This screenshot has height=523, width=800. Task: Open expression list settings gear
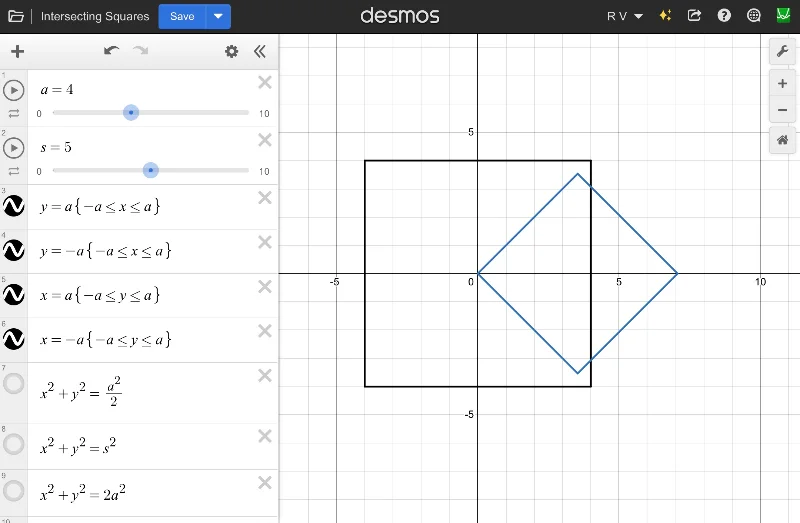[232, 52]
